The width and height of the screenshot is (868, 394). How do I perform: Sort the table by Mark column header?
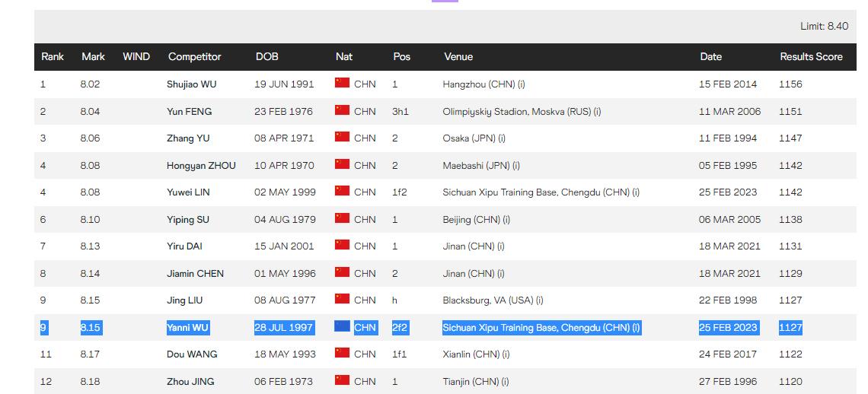(x=93, y=57)
